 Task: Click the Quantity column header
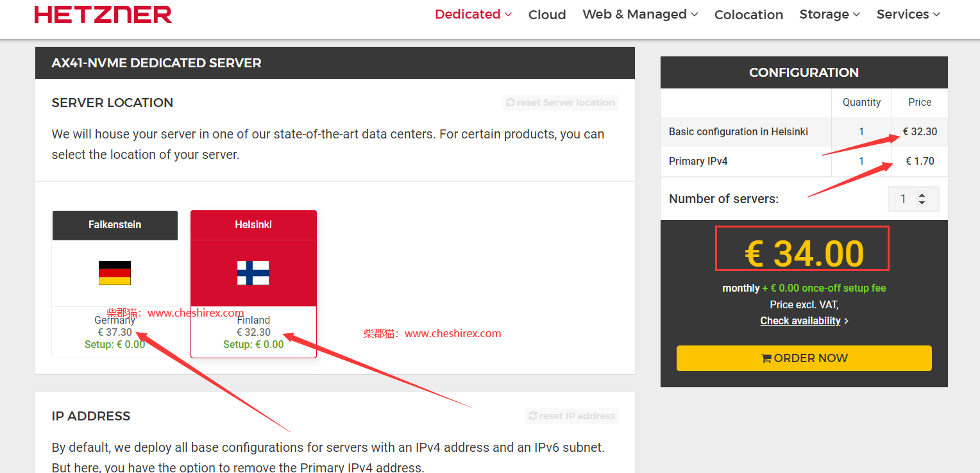click(861, 102)
